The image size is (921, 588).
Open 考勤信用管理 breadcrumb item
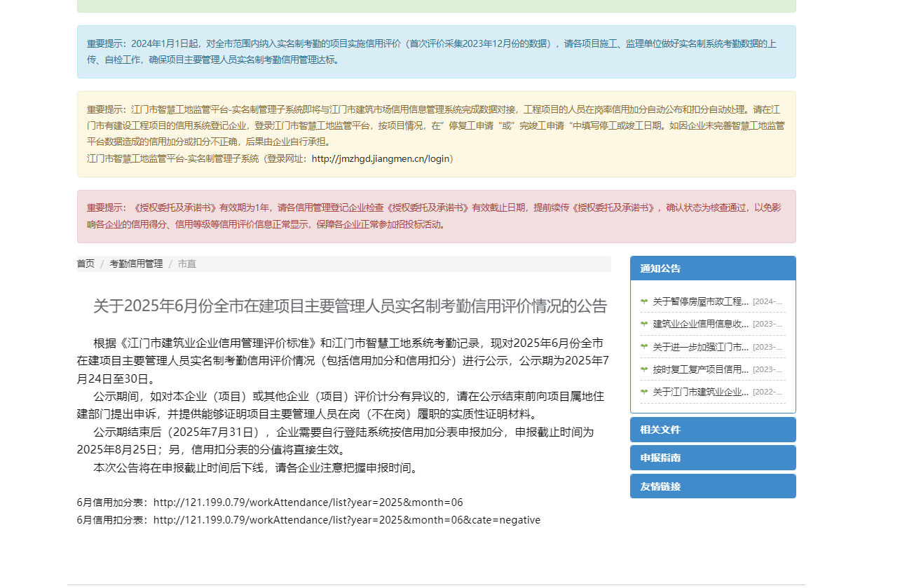136,264
